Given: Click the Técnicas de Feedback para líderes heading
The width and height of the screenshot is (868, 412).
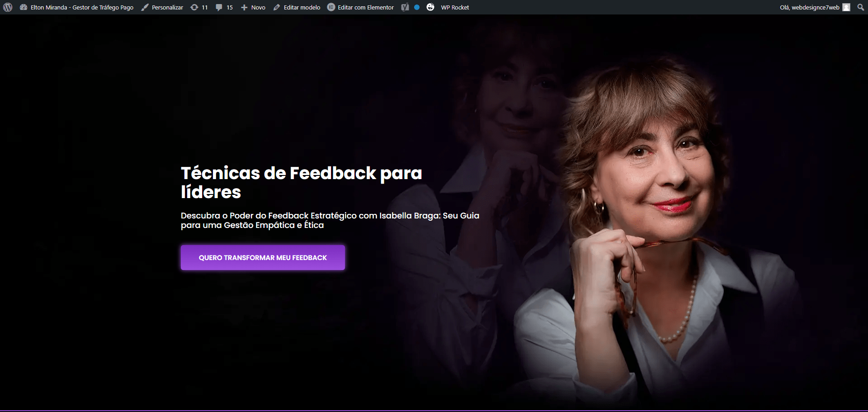Looking at the screenshot, I should pyautogui.click(x=302, y=182).
